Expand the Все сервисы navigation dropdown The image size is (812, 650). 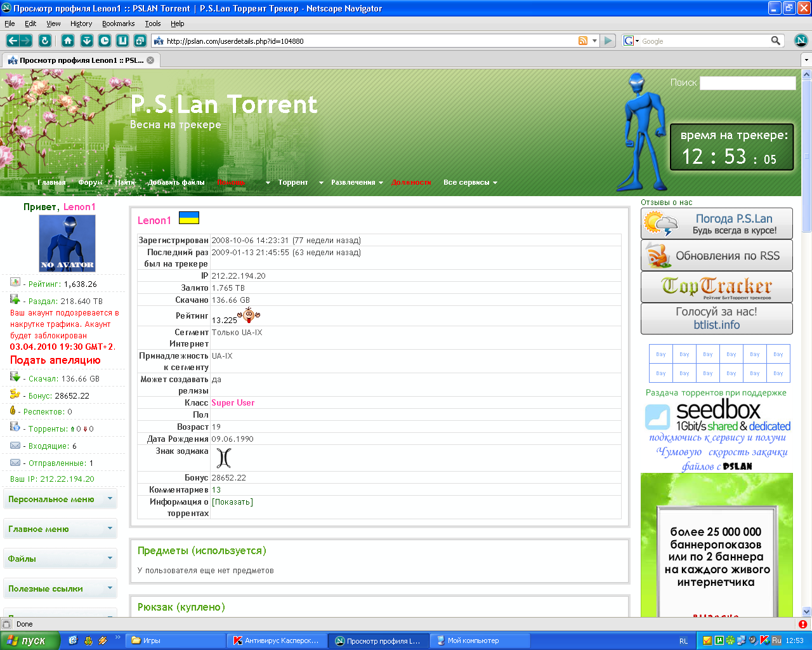[x=495, y=183]
